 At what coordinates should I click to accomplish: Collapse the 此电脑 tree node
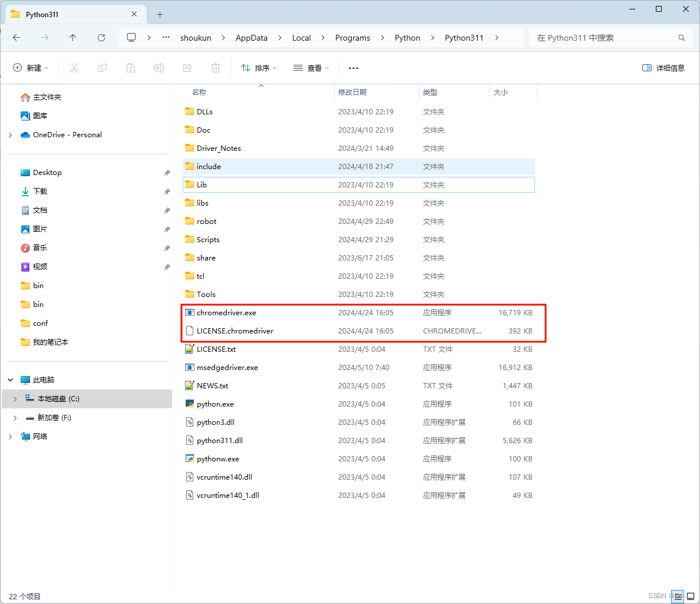tap(10, 380)
